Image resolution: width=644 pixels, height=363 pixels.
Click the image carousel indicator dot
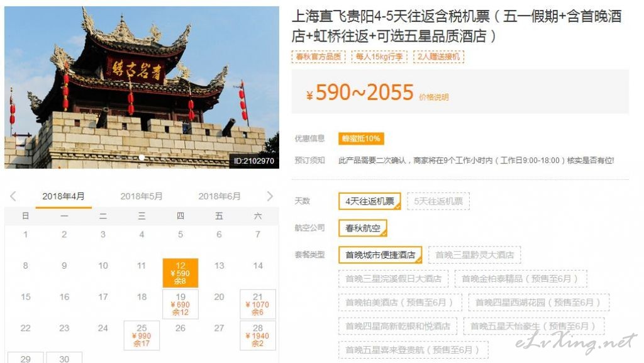[142, 157]
